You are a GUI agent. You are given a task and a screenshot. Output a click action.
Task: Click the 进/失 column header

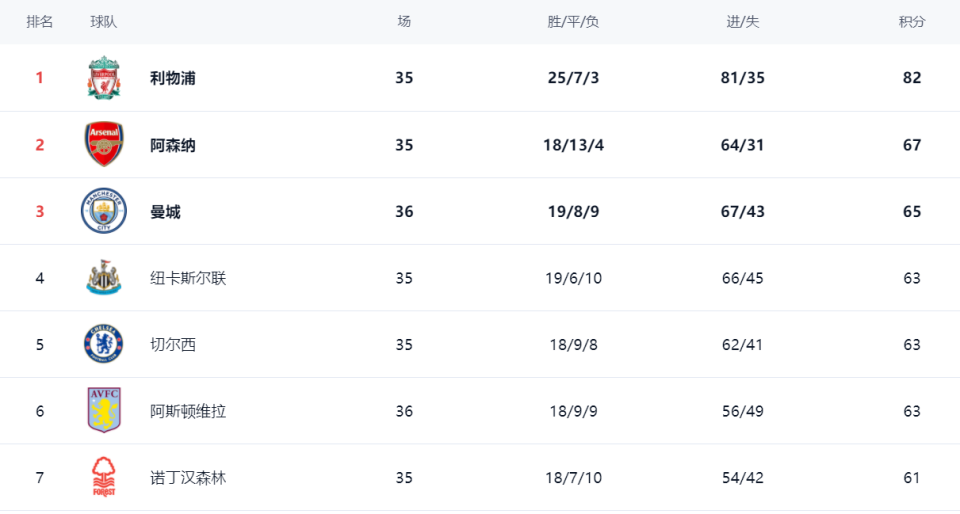pos(743,22)
